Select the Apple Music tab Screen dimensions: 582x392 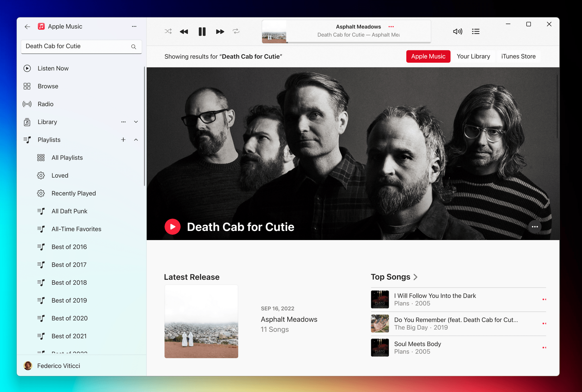pyautogui.click(x=428, y=56)
